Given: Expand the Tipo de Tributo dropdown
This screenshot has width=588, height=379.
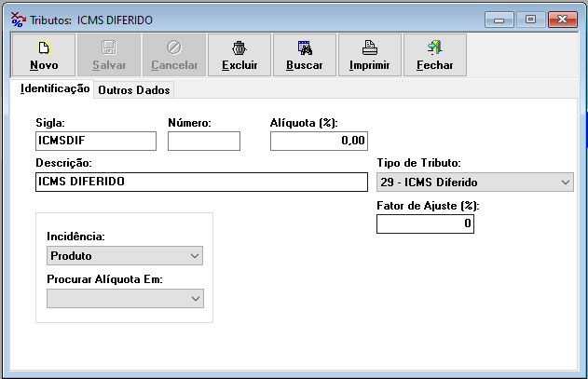Looking at the screenshot, I should tap(566, 183).
